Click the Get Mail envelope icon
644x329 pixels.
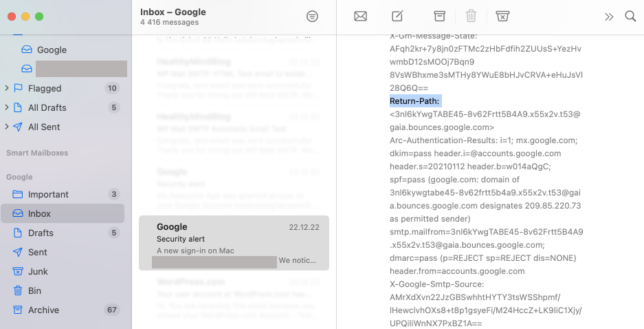[360, 16]
